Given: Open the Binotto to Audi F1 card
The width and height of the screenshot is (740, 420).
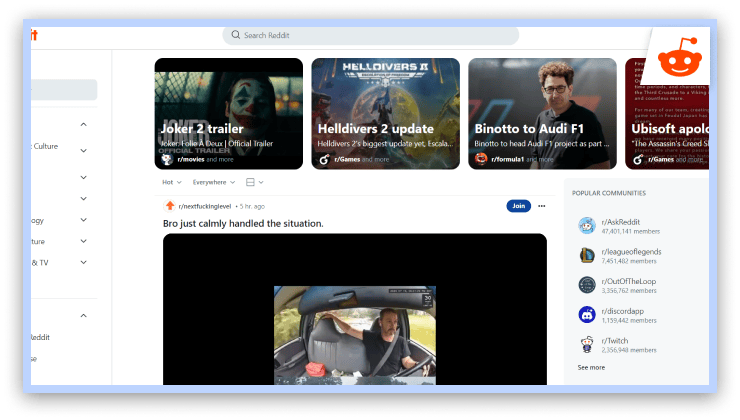Looking at the screenshot, I should pyautogui.click(x=542, y=114).
